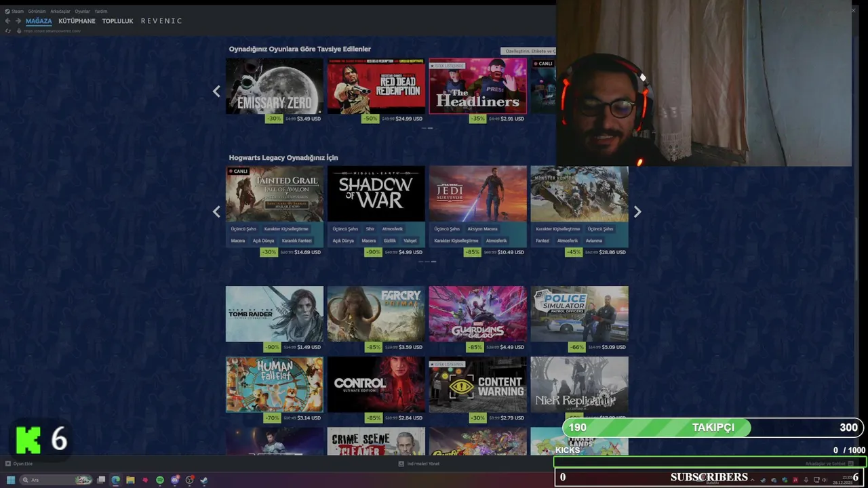Open the Police Simulator game card
868x488 pixels.
579,314
